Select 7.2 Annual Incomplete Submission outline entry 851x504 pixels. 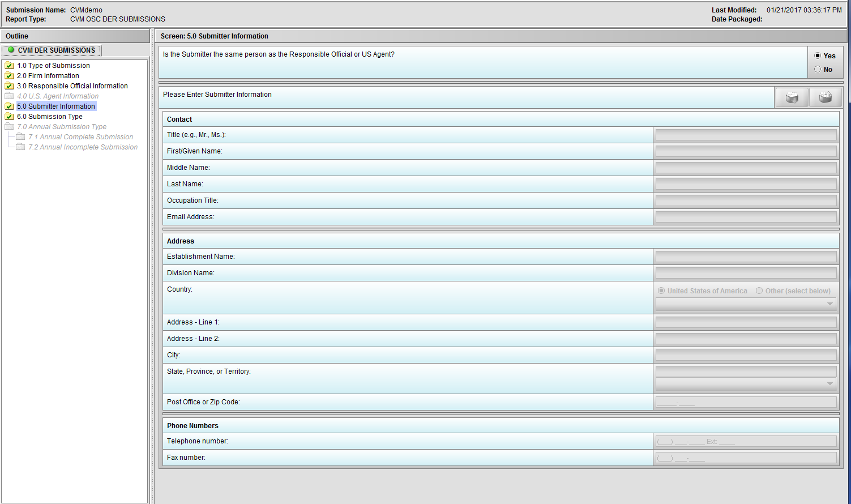83,147
